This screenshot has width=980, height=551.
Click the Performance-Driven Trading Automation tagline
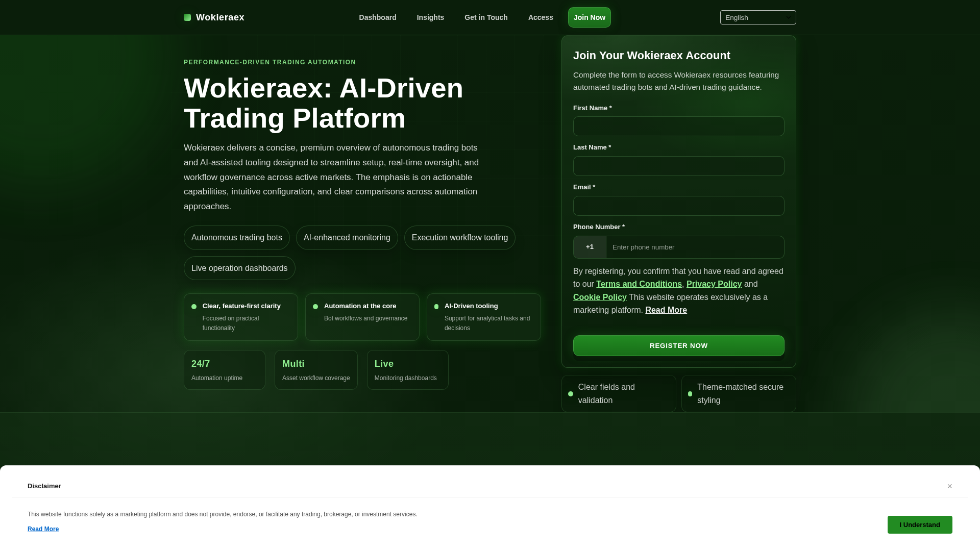pos(270,62)
